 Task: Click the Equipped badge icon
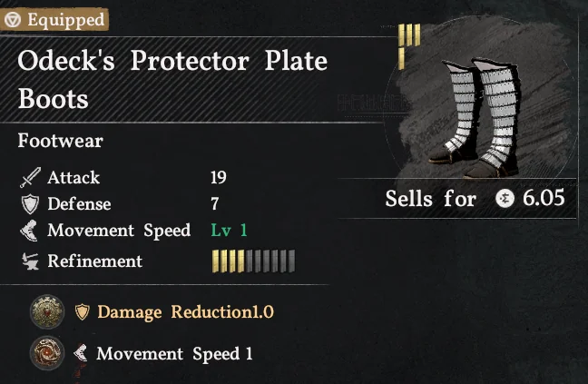click(12, 18)
